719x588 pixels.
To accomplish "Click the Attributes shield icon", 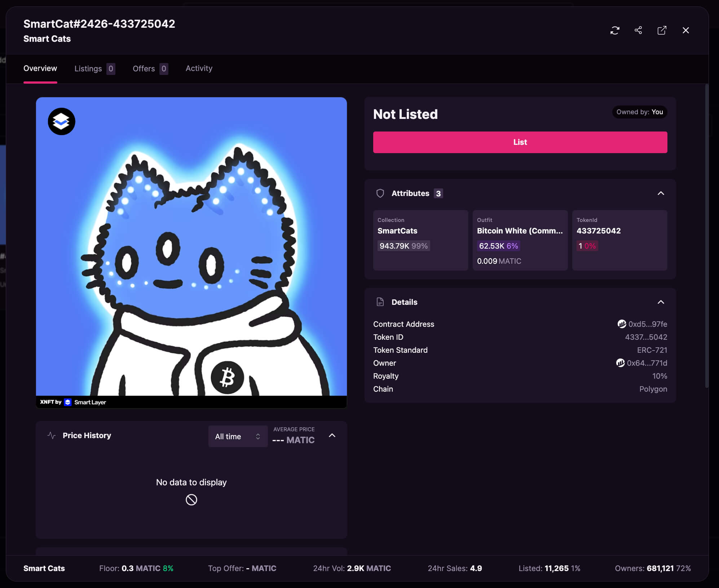I will click(380, 193).
